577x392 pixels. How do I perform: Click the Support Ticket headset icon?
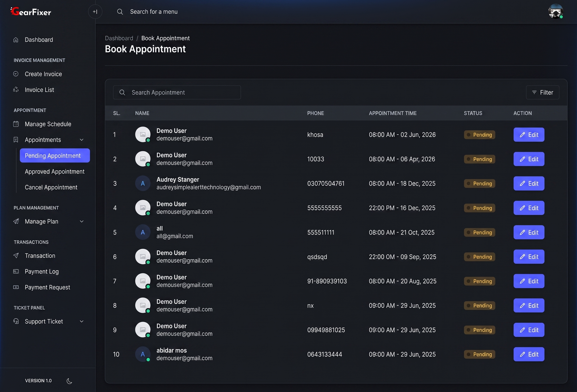pos(16,321)
